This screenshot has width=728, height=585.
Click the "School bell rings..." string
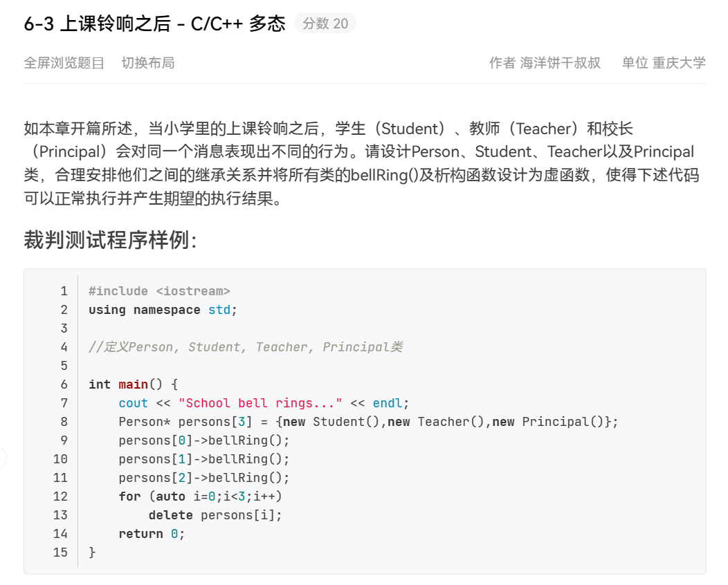(260, 403)
